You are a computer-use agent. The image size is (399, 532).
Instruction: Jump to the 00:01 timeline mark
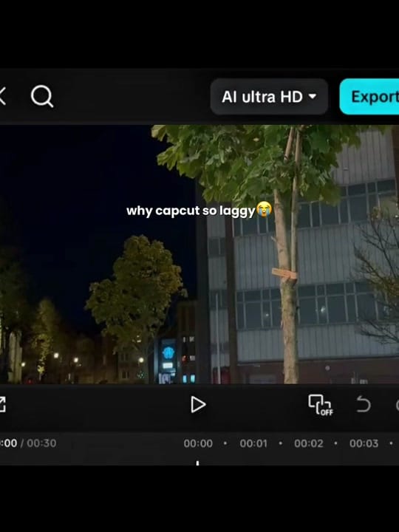[253, 443]
